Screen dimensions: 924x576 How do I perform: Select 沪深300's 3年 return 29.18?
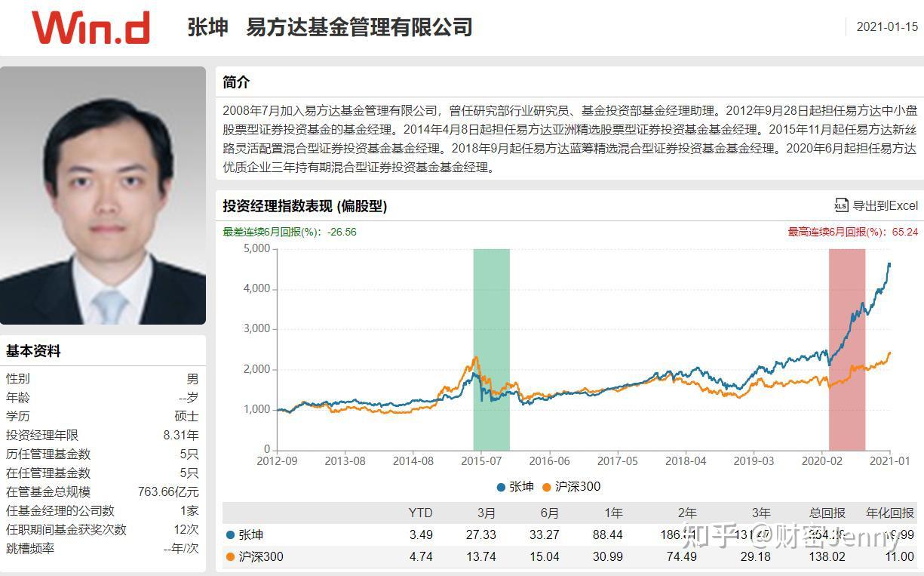tap(756, 557)
